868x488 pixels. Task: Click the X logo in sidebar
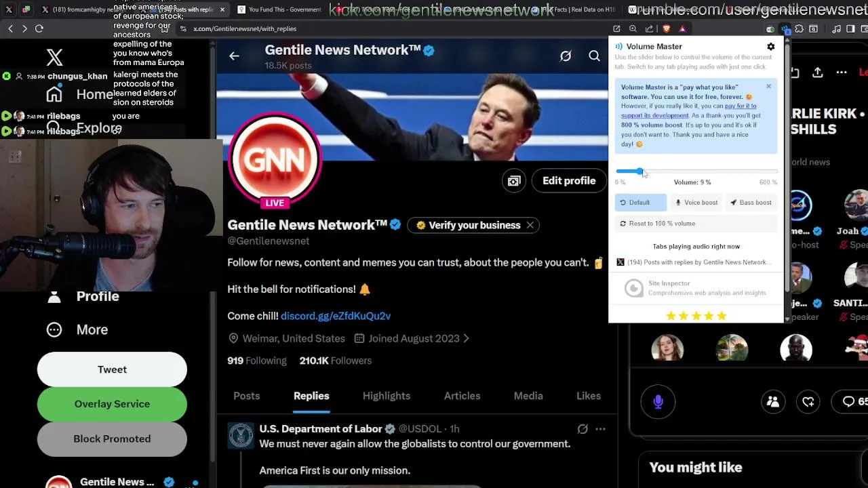click(x=54, y=57)
